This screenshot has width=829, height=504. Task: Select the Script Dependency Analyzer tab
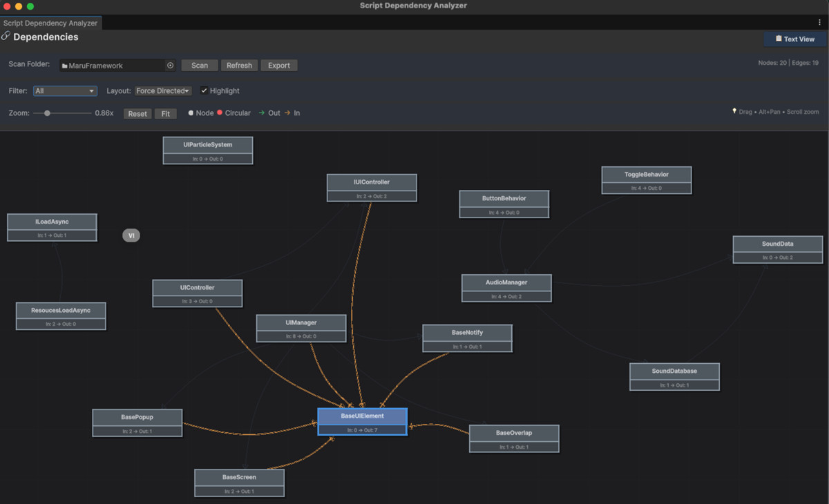coord(51,23)
